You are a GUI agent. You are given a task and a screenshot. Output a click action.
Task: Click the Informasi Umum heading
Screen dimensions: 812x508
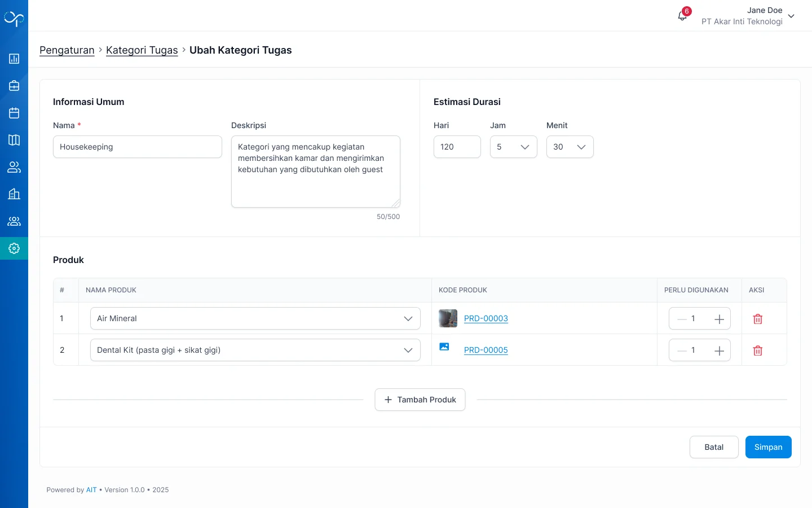(x=89, y=102)
